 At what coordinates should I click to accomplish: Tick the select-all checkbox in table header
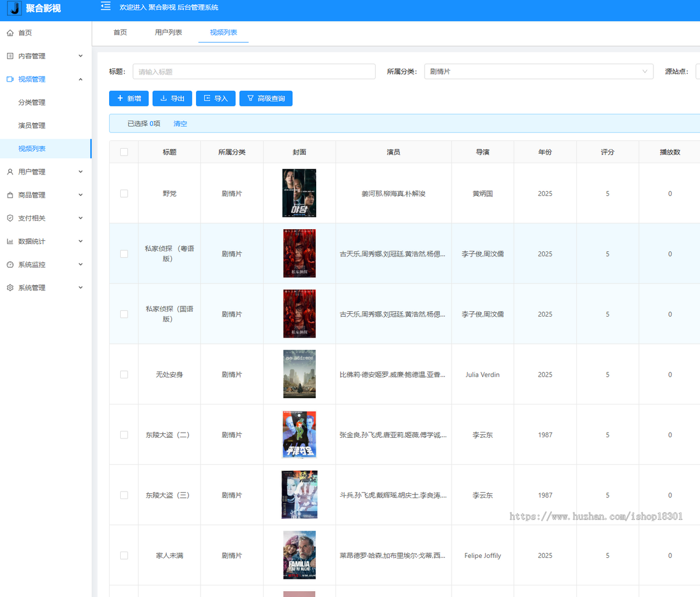coord(124,152)
